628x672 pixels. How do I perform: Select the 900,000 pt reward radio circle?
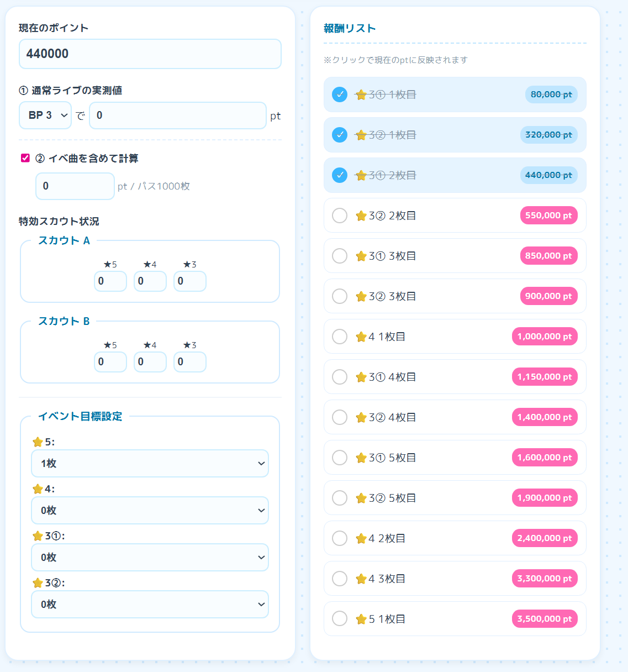(x=340, y=296)
